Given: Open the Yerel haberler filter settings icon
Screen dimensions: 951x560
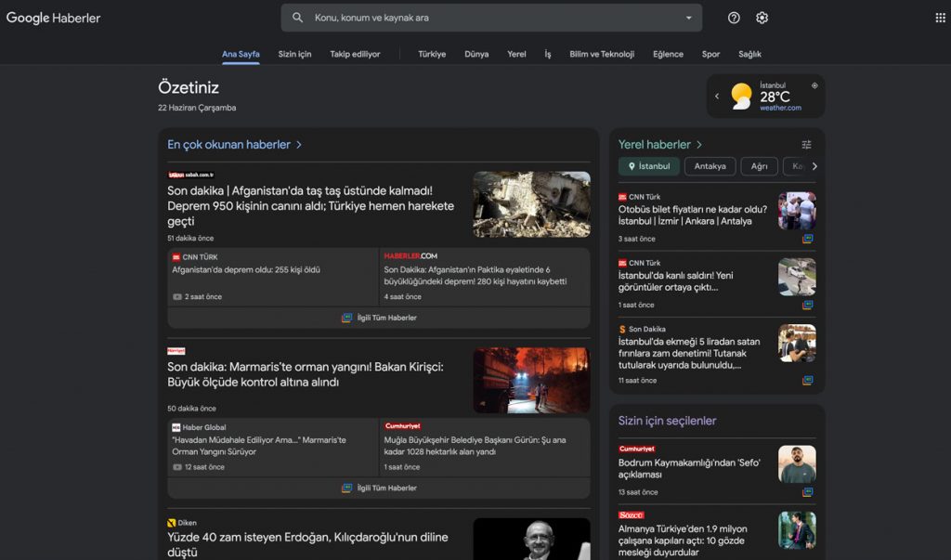Looking at the screenshot, I should pyautogui.click(x=806, y=145).
